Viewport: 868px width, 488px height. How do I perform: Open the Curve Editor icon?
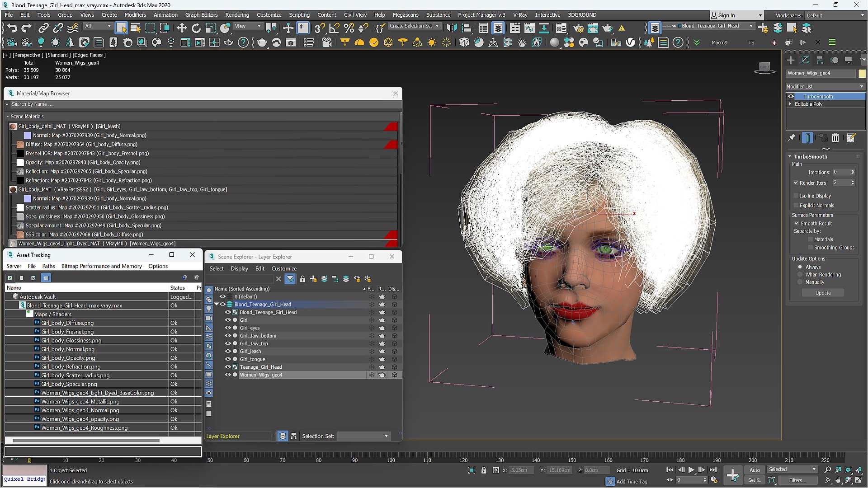(x=529, y=28)
